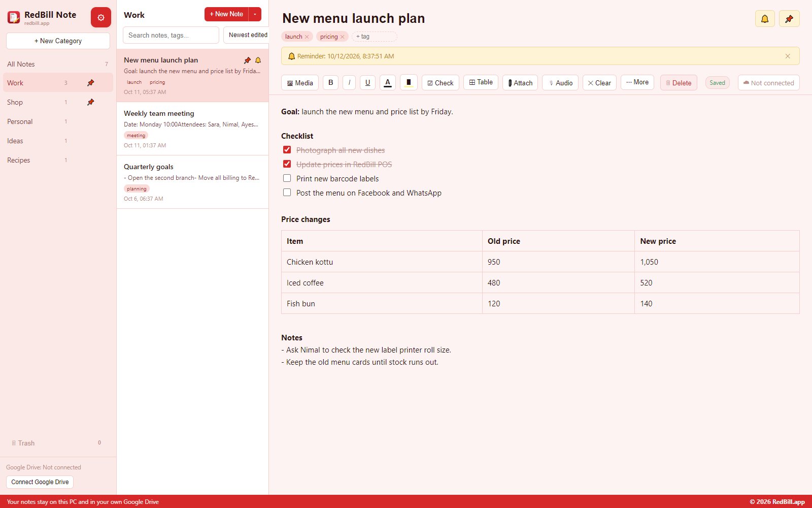The width and height of the screenshot is (812, 508).
Task: Add a new category
Action: (58, 41)
